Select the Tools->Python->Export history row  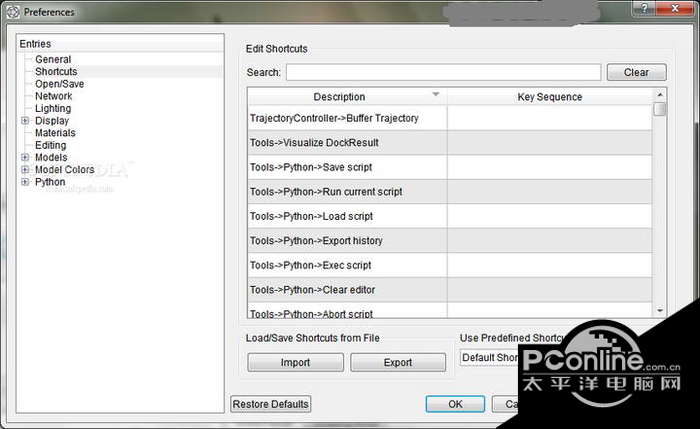tap(450, 241)
